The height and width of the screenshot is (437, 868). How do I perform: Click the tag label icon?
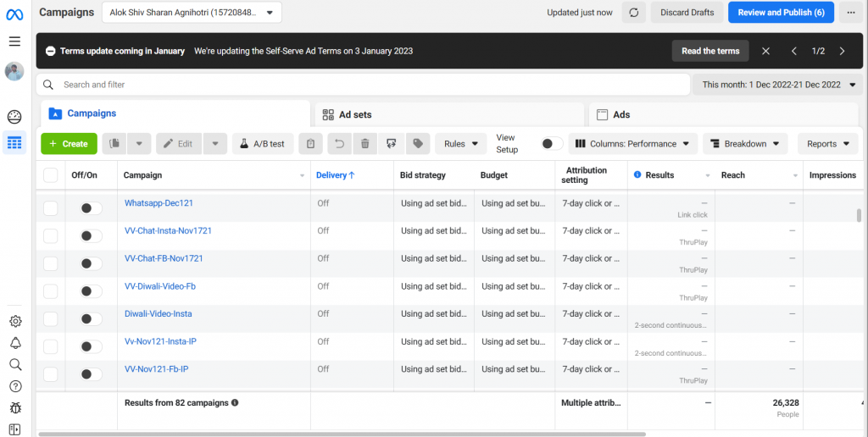[418, 144]
